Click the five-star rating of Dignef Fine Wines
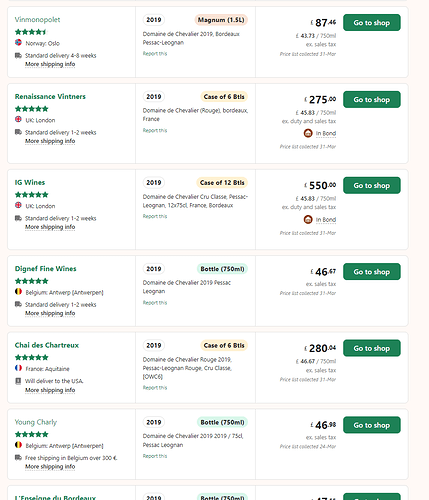The height and width of the screenshot is (500, 429). click(32, 281)
